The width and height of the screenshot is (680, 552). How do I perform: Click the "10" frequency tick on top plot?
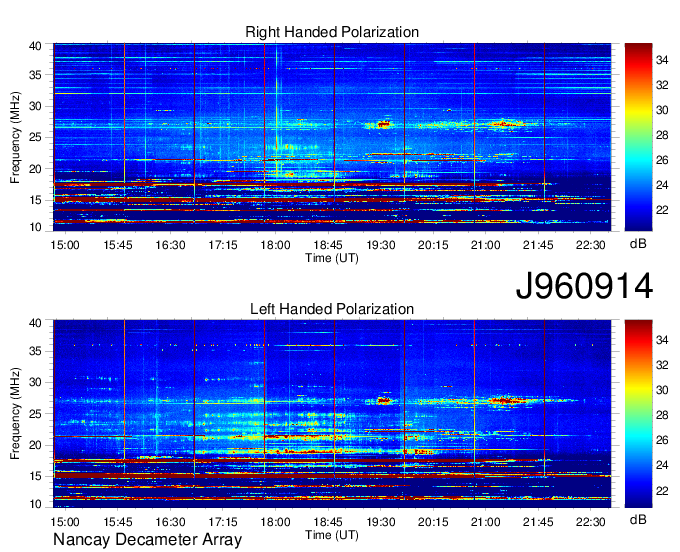(35, 227)
